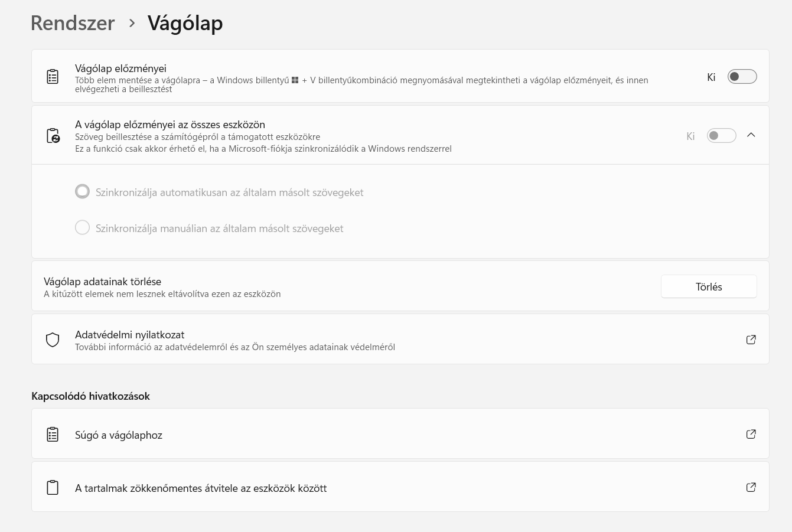This screenshot has height=532, width=792.
Task: Click the clipboard sync across devices icon
Action: [53, 136]
